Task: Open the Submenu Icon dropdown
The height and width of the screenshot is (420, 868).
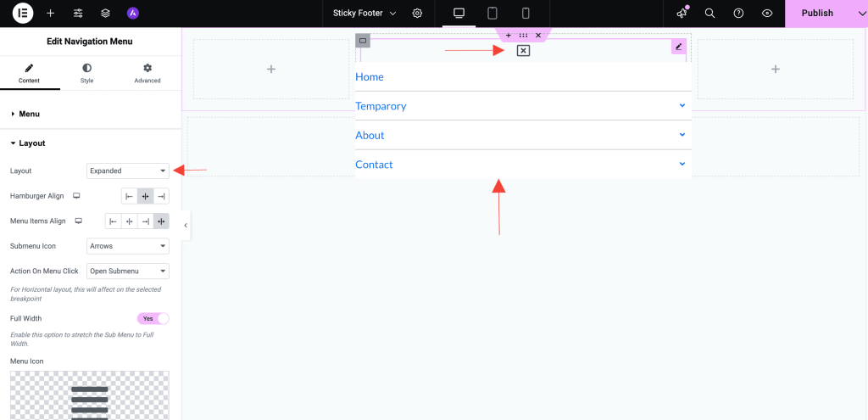Action: pos(128,246)
